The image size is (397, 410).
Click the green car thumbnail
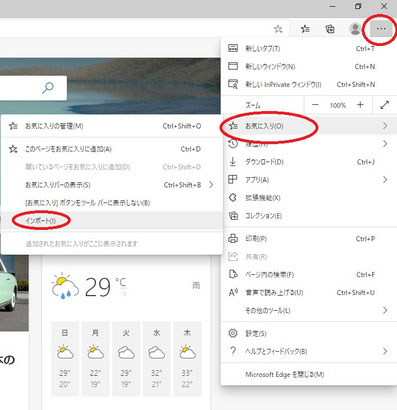tap(14, 293)
